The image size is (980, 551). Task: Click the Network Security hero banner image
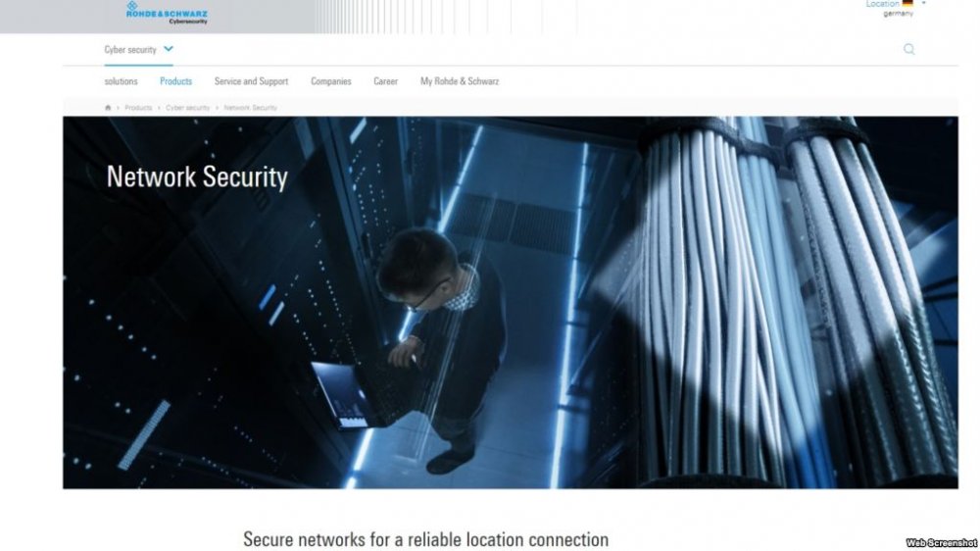510,303
